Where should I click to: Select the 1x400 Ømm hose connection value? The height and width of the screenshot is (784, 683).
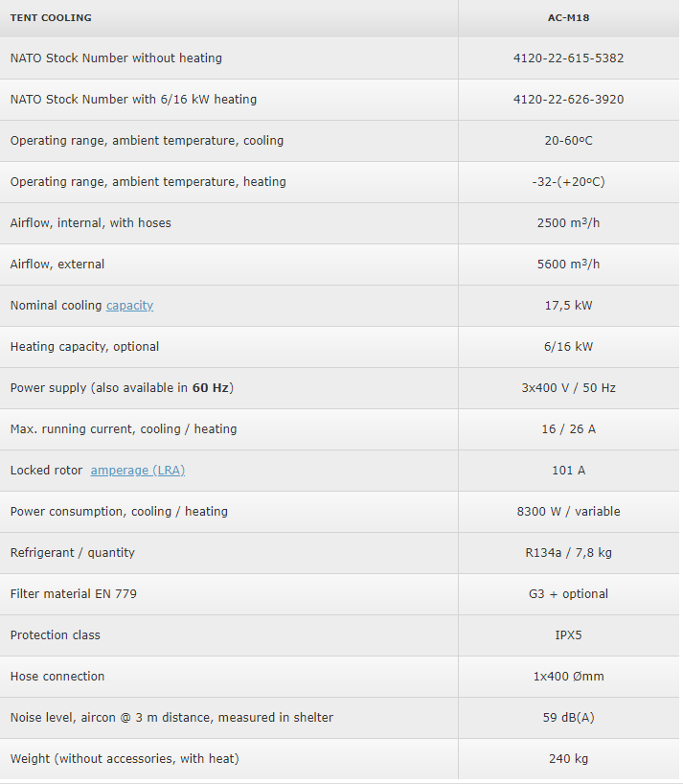(x=568, y=677)
